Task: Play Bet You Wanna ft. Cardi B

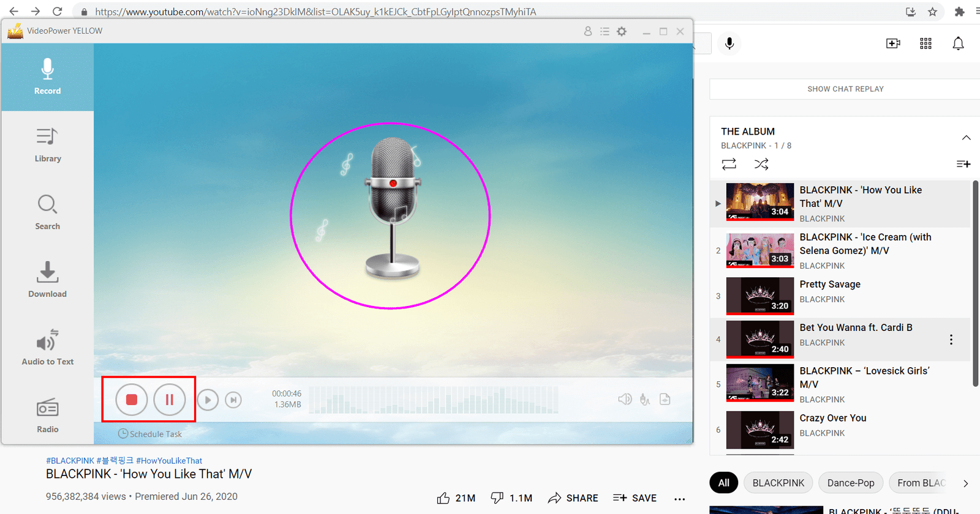Action: pyautogui.click(x=840, y=339)
